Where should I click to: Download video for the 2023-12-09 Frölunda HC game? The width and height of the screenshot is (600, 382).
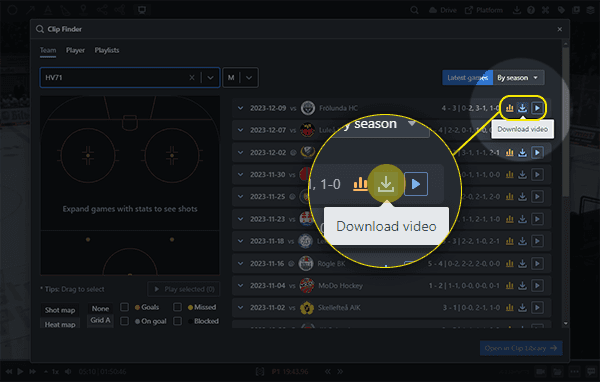522,108
